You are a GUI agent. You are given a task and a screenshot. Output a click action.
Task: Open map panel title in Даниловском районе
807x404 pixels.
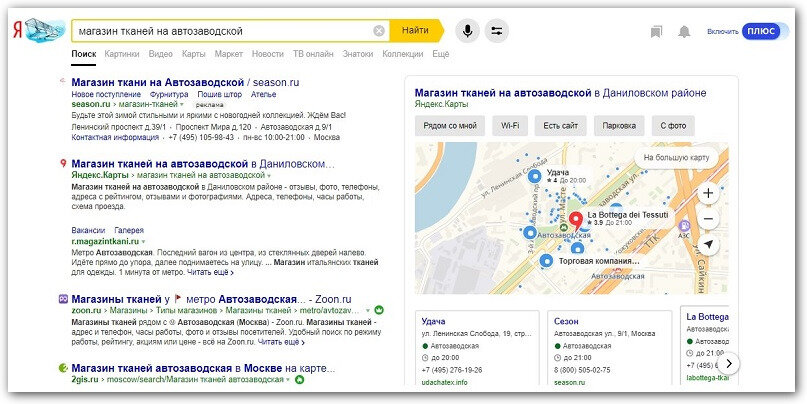point(560,93)
